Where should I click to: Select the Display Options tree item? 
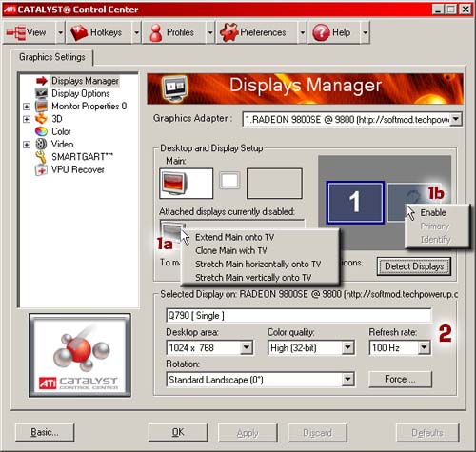(81, 93)
